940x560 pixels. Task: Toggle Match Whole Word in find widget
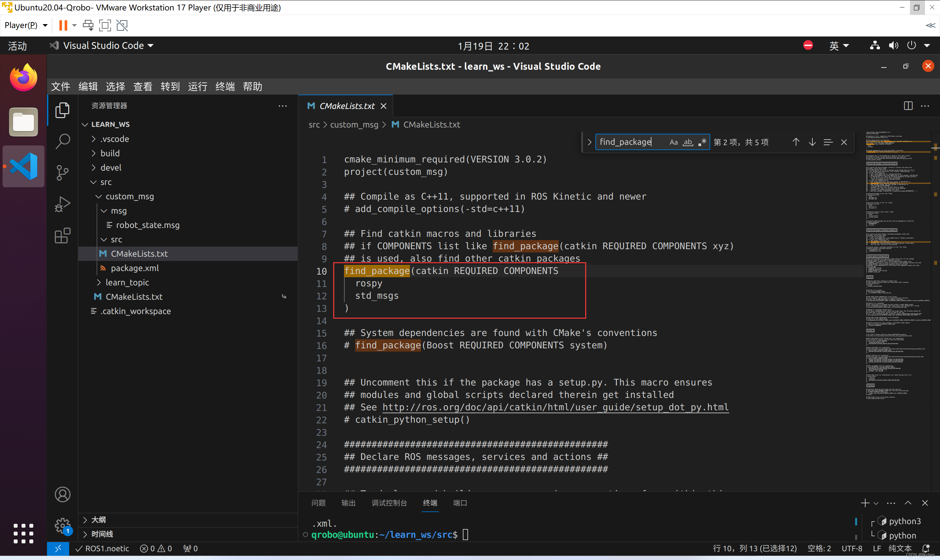click(x=688, y=142)
